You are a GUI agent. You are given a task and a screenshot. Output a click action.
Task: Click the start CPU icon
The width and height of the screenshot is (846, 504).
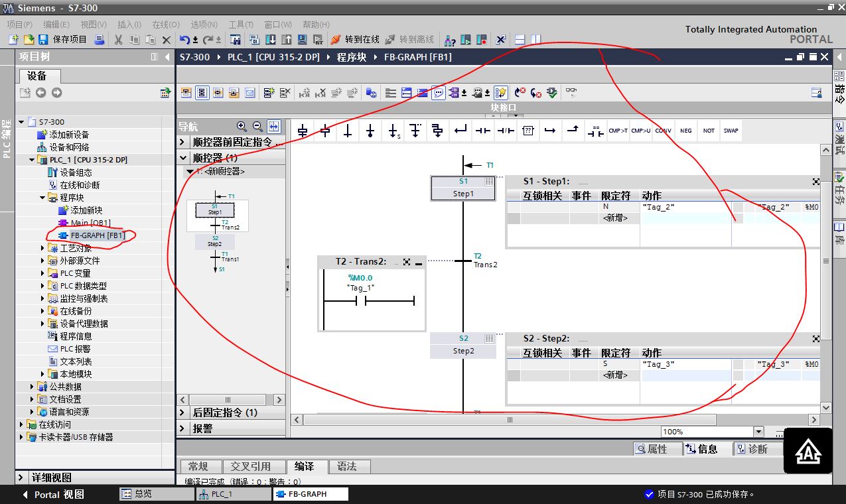coord(466,40)
